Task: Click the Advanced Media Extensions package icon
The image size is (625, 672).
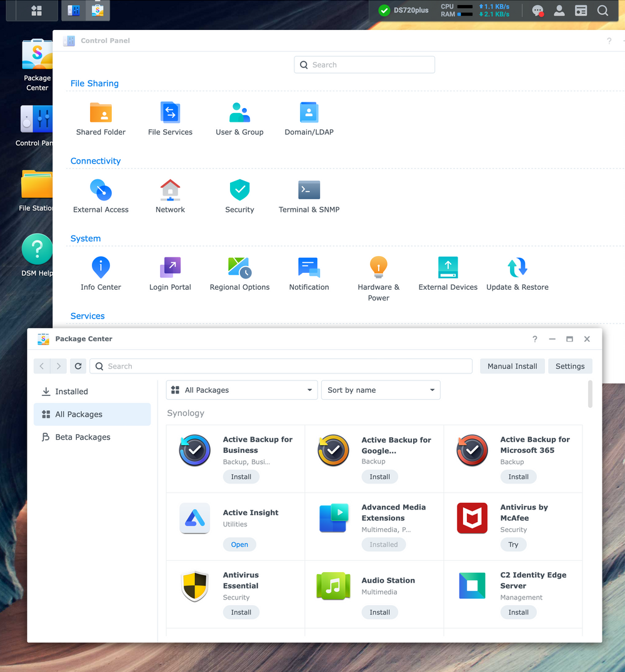Action: click(333, 518)
